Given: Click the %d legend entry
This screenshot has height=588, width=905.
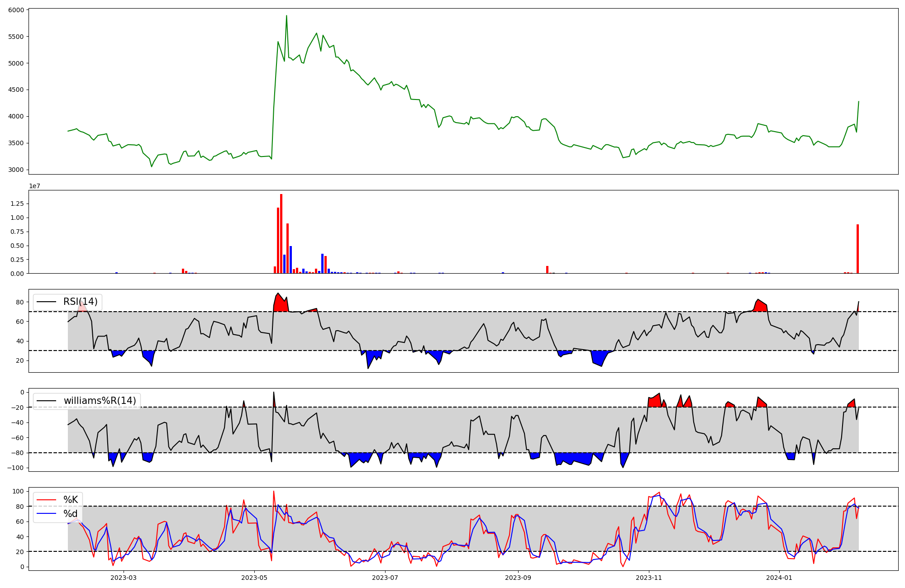Looking at the screenshot, I should [x=71, y=514].
